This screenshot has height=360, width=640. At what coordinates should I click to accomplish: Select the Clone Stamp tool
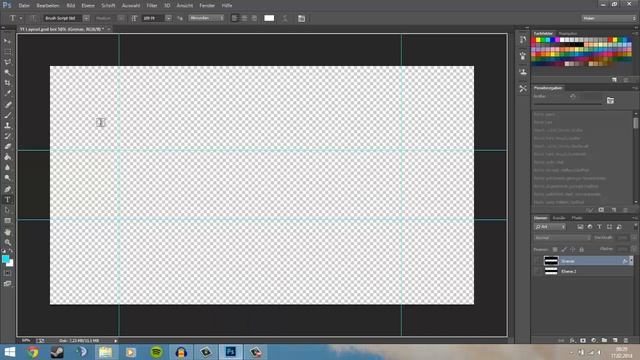[7, 126]
